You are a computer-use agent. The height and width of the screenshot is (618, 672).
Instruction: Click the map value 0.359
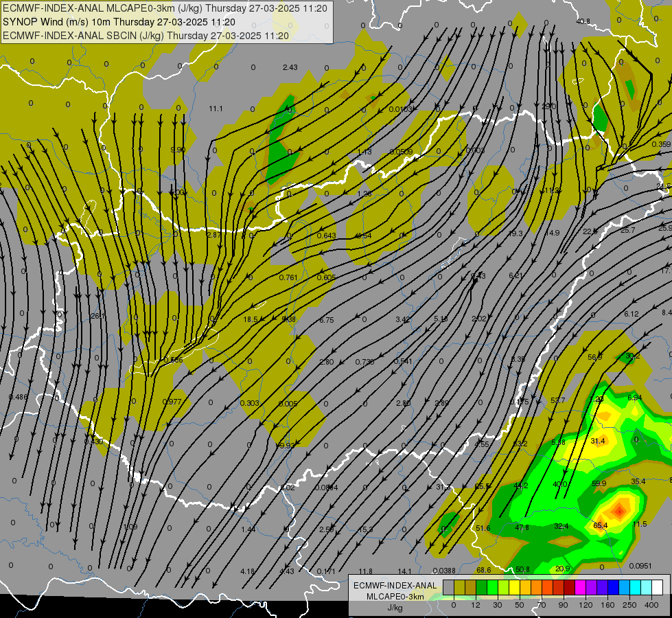(x=661, y=144)
